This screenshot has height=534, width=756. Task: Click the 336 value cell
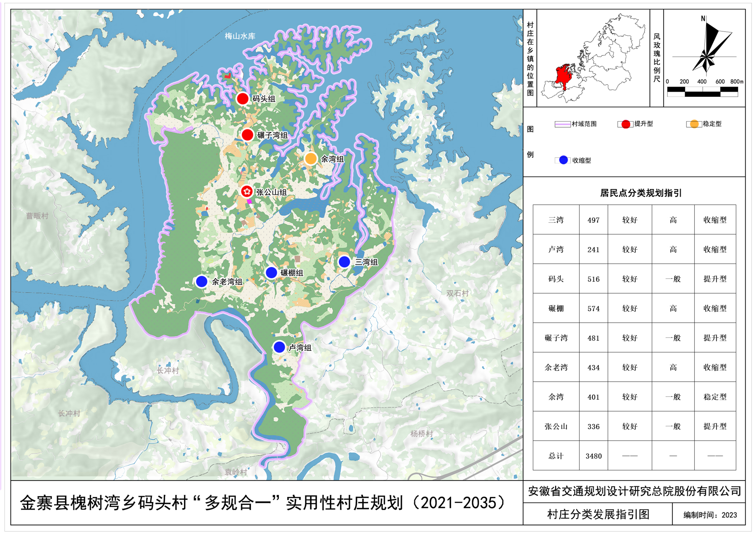coord(593,426)
